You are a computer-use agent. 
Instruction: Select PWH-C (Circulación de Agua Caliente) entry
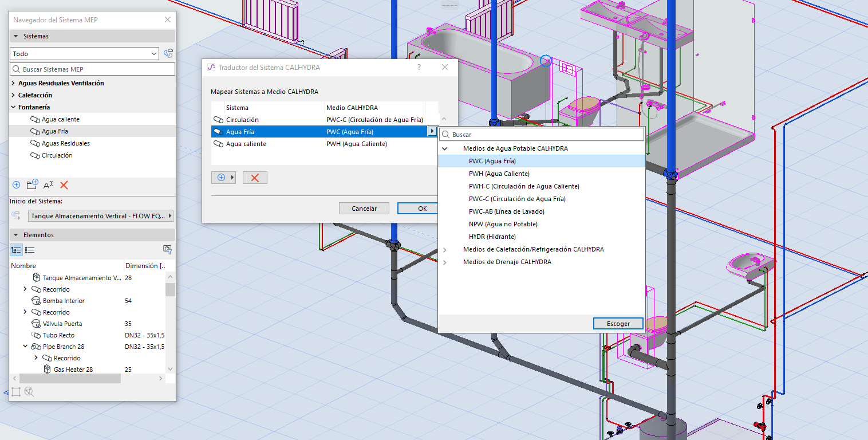tap(524, 186)
